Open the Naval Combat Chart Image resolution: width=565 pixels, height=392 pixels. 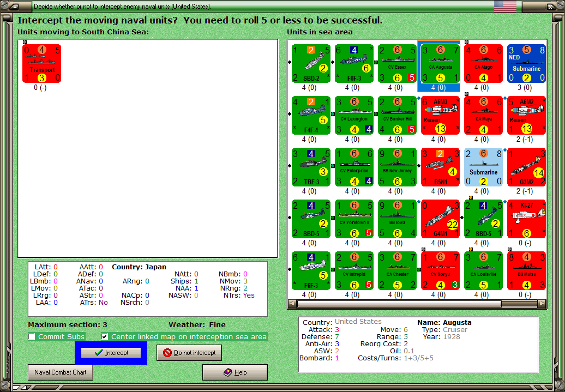click(x=61, y=372)
